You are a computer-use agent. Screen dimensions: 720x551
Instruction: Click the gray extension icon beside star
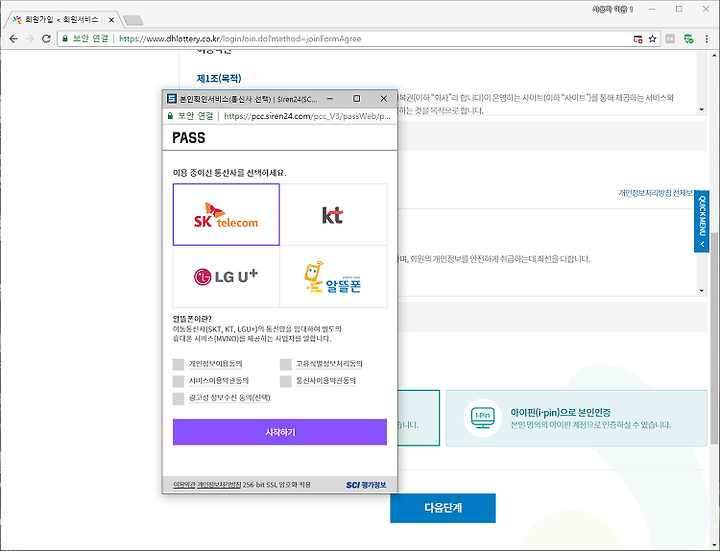[670, 39]
